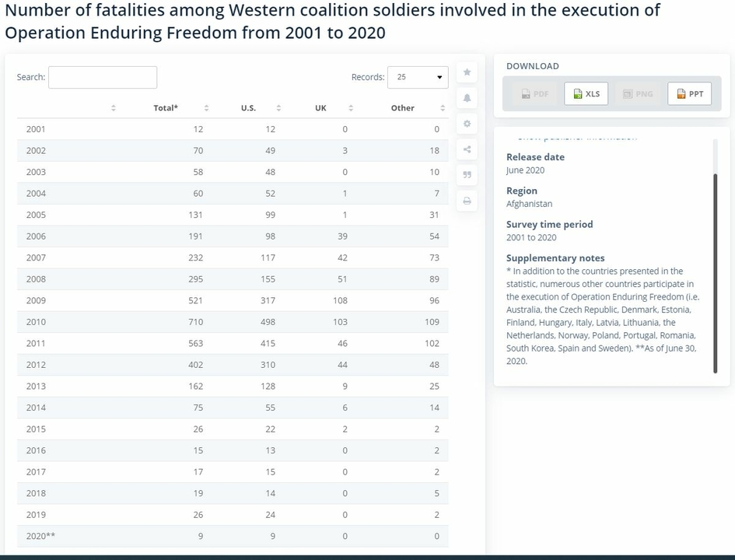Open table settings via gear icon

(x=467, y=124)
